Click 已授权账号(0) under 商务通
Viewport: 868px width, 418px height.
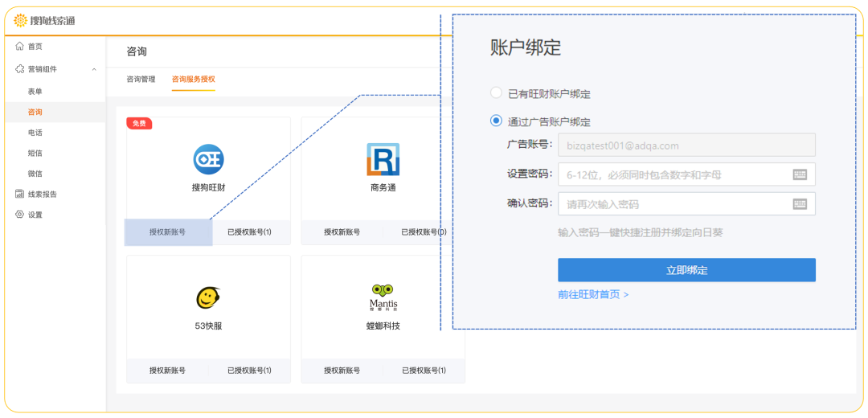tap(424, 232)
